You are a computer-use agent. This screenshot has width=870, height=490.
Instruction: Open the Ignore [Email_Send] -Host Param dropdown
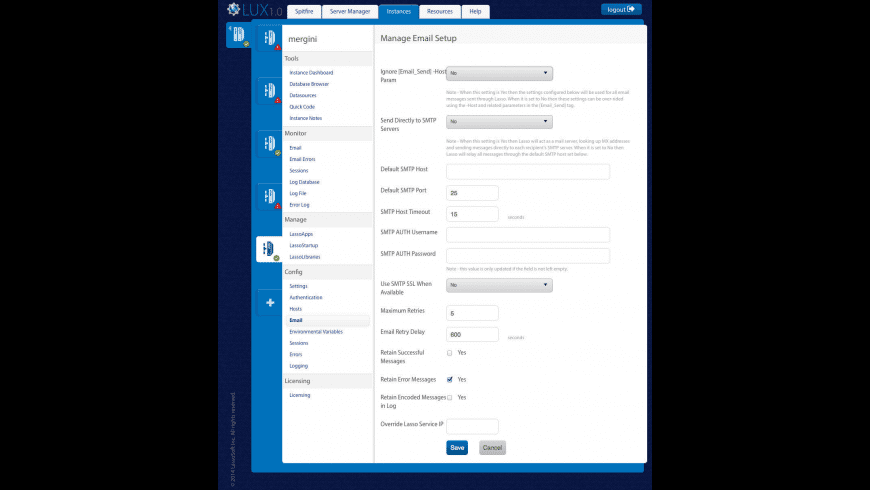(x=499, y=73)
